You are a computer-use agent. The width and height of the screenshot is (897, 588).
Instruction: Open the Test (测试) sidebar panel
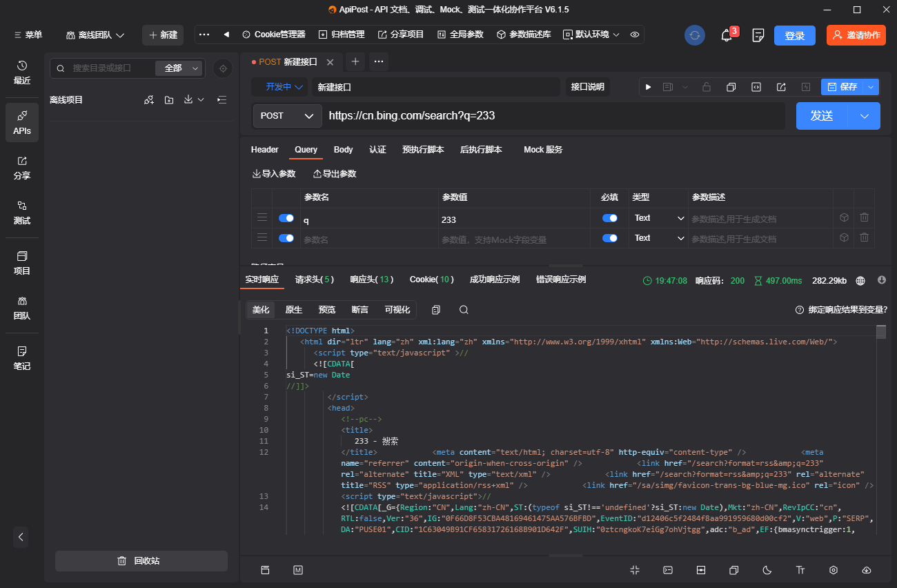pos(22,213)
